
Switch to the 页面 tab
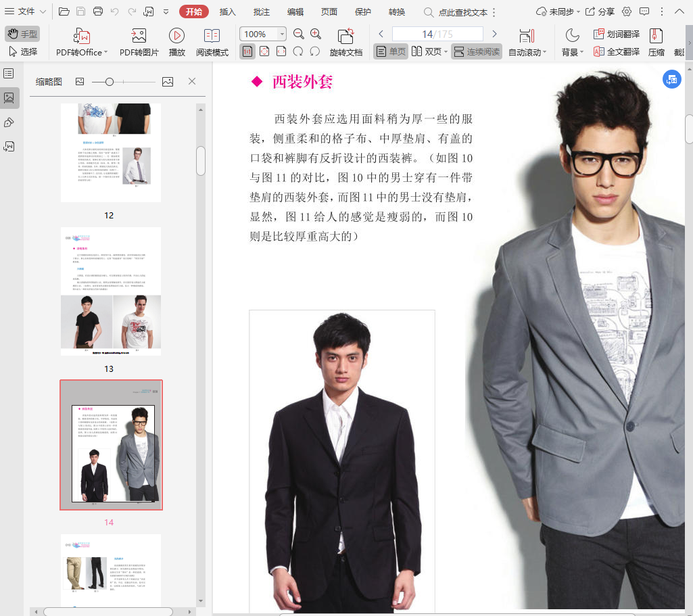click(329, 12)
